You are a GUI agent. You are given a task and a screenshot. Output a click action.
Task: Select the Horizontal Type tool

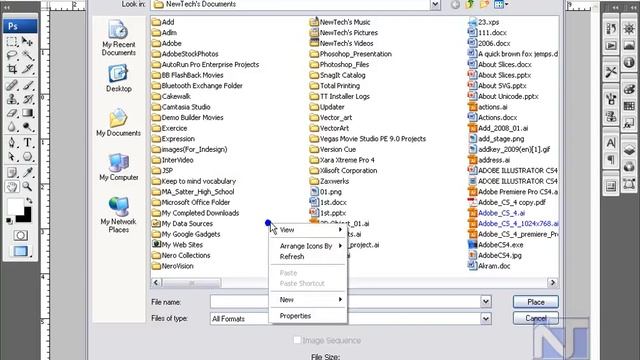[x=27, y=143]
